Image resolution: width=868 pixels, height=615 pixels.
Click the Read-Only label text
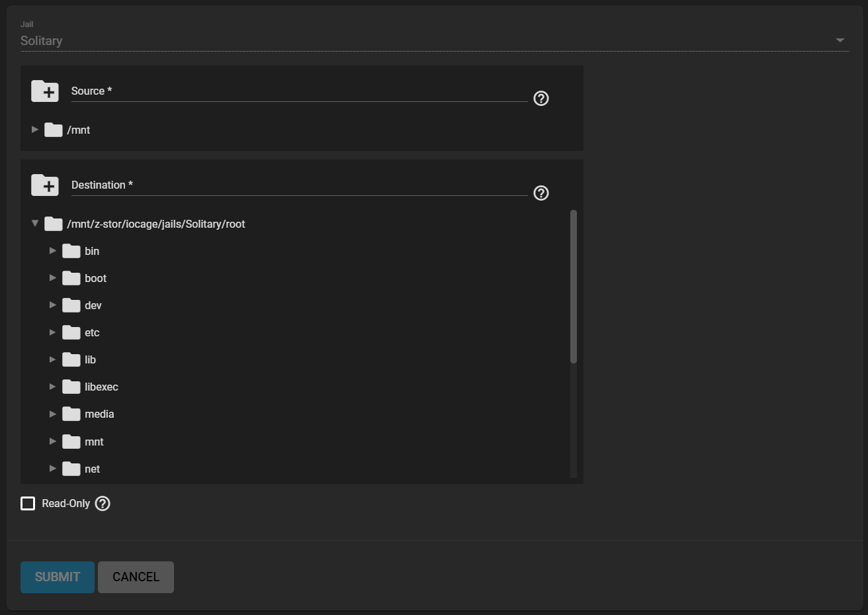[x=65, y=504]
